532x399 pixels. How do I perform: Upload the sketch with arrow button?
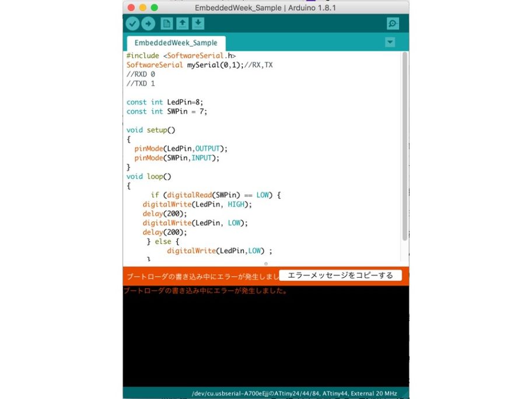tap(148, 24)
